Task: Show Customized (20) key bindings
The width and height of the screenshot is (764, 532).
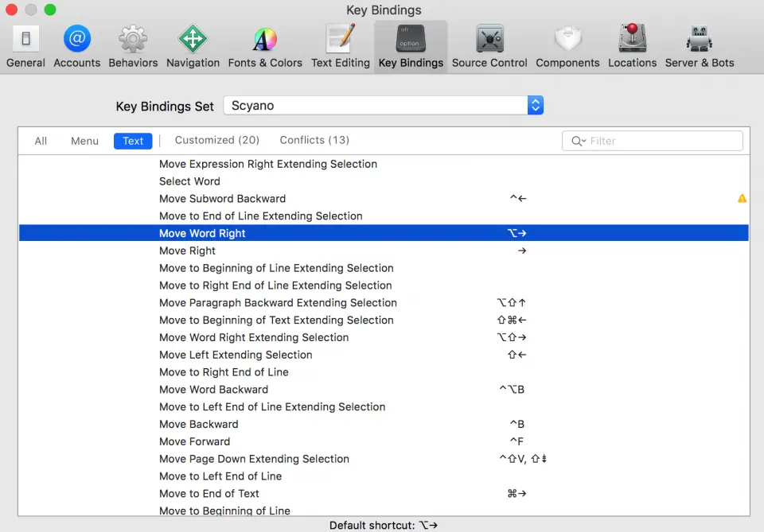Action: pos(216,140)
